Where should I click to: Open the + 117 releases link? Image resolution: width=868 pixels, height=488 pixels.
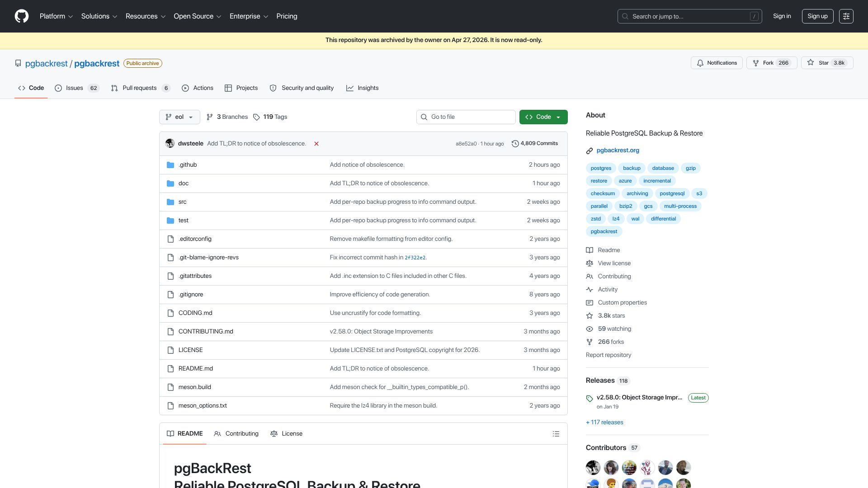click(604, 422)
